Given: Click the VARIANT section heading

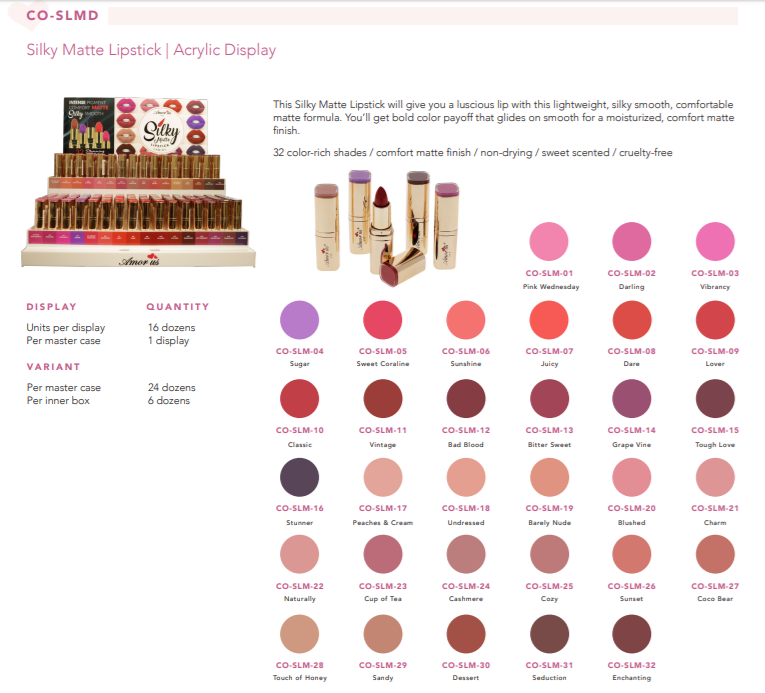Looking at the screenshot, I should click(53, 367).
